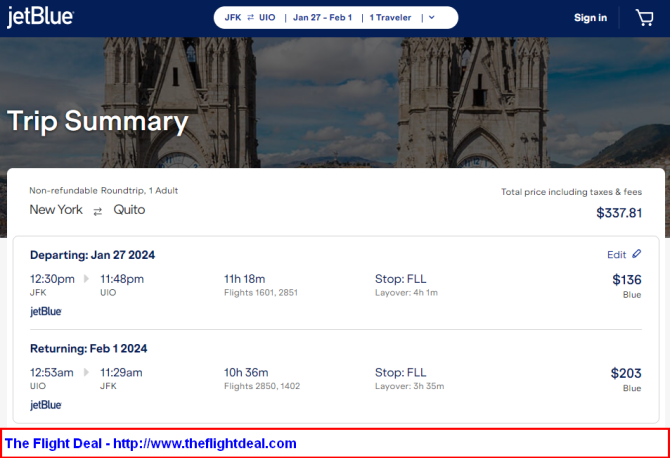Viewport: 670px width, 458px height.
Task: Click Layover: 3h 35m text
Action: point(410,386)
